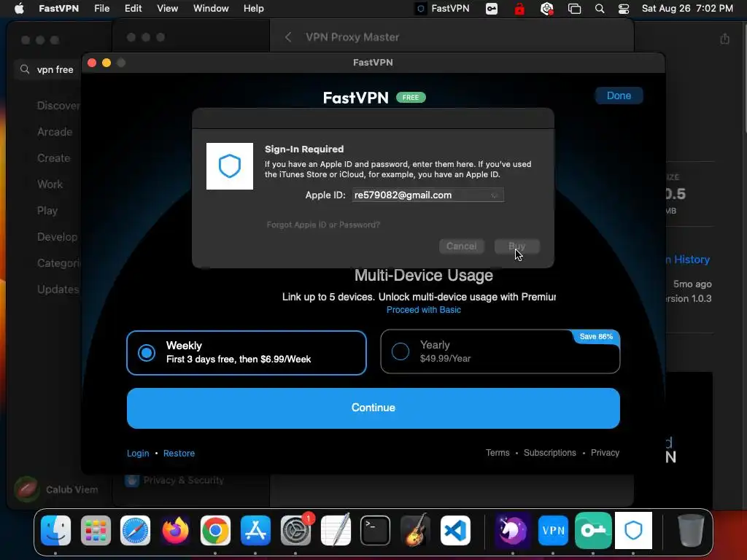Open Develop in App Store sidebar
This screenshot has width=747, height=560.
point(57,237)
